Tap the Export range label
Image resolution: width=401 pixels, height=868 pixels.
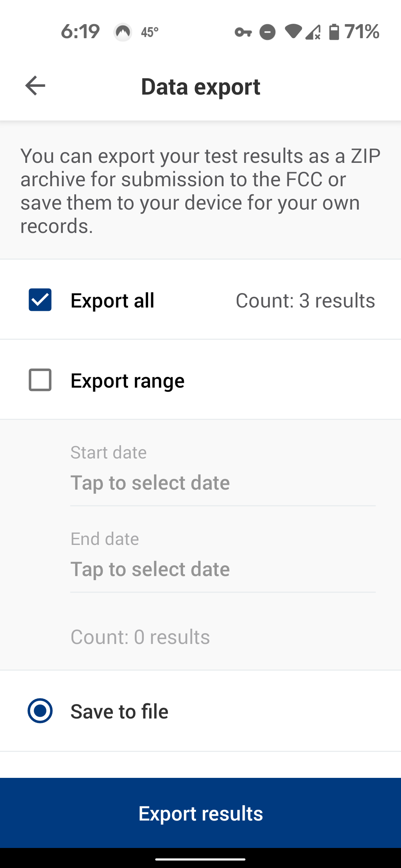(x=127, y=381)
